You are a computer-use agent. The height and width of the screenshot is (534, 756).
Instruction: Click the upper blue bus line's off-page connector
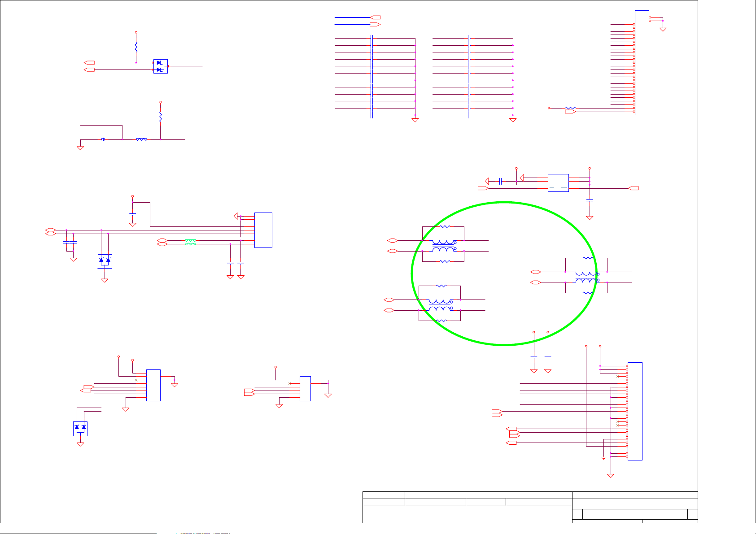375,17
